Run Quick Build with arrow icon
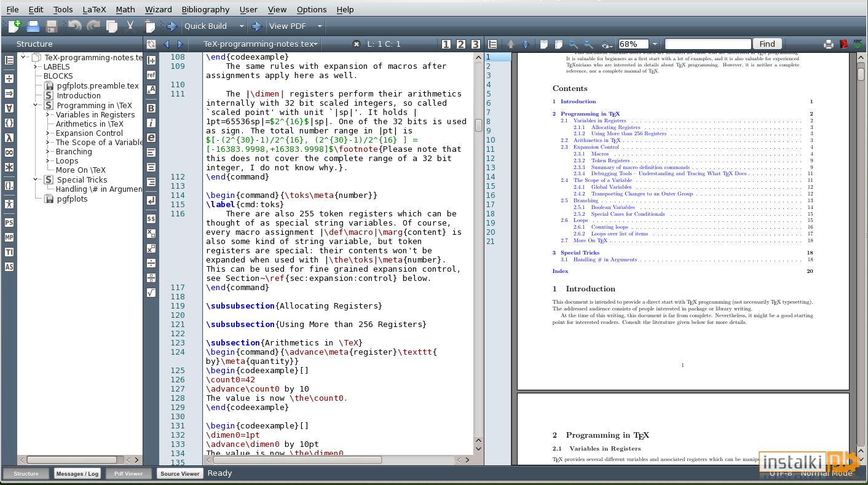This screenshot has width=868, height=485. click(x=172, y=26)
